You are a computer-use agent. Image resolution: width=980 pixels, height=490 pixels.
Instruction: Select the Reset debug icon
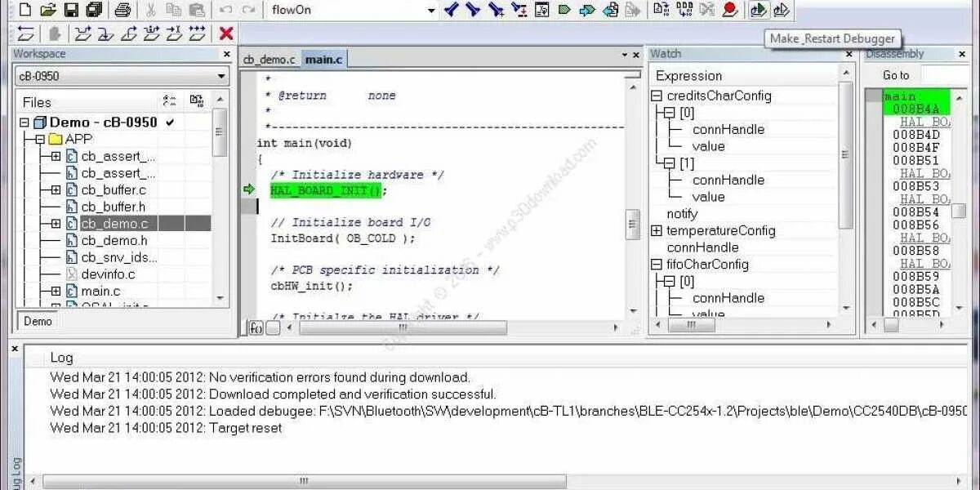[24, 33]
